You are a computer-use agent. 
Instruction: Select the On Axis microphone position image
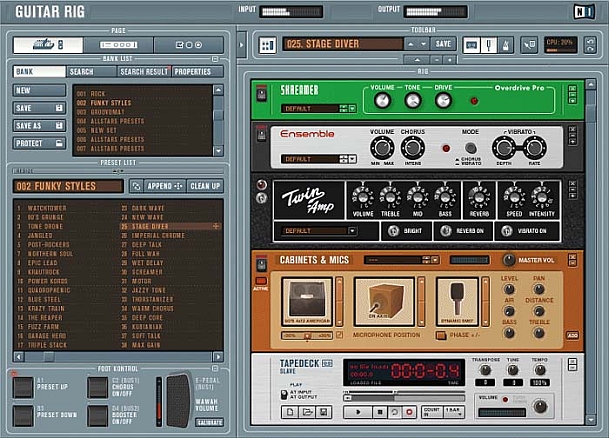tap(384, 302)
